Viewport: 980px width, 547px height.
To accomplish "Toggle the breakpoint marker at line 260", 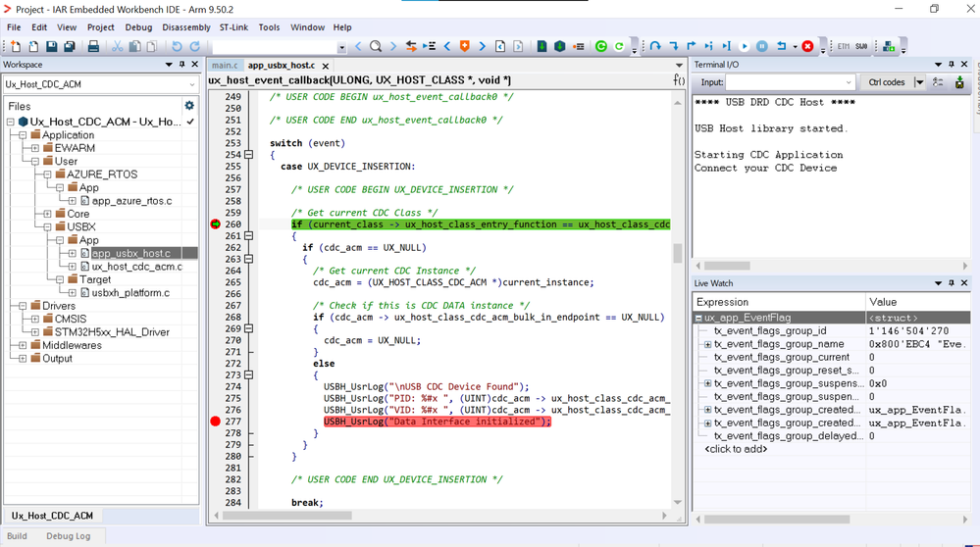I will (216, 224).
